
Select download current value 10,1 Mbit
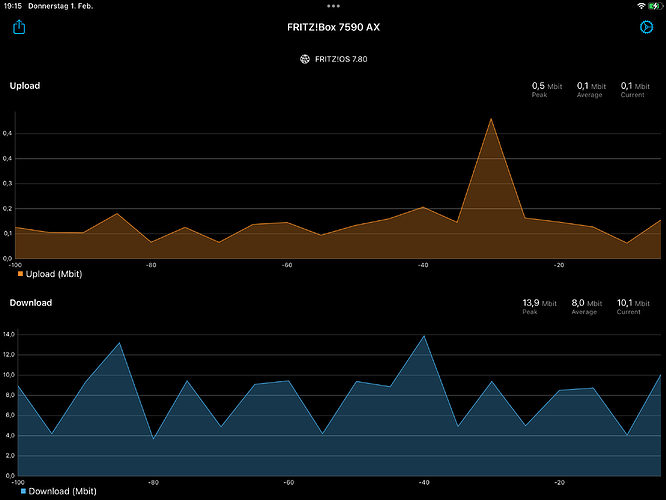(633, 303)
